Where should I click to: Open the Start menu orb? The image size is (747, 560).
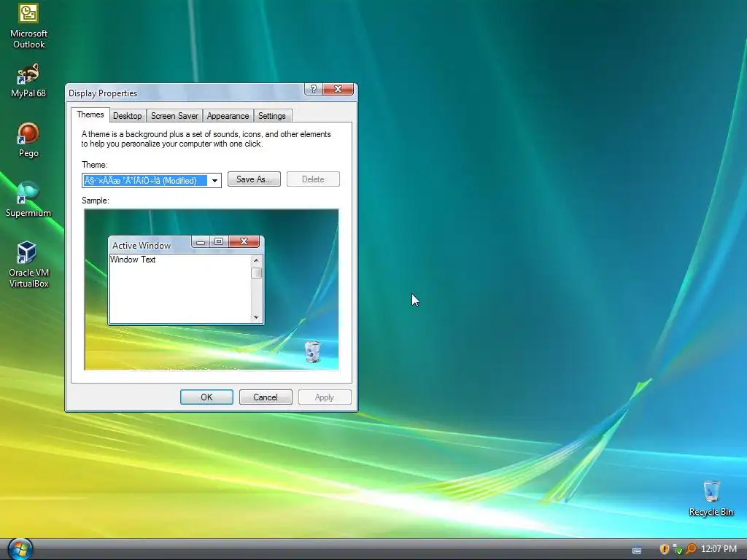(20, 549)
